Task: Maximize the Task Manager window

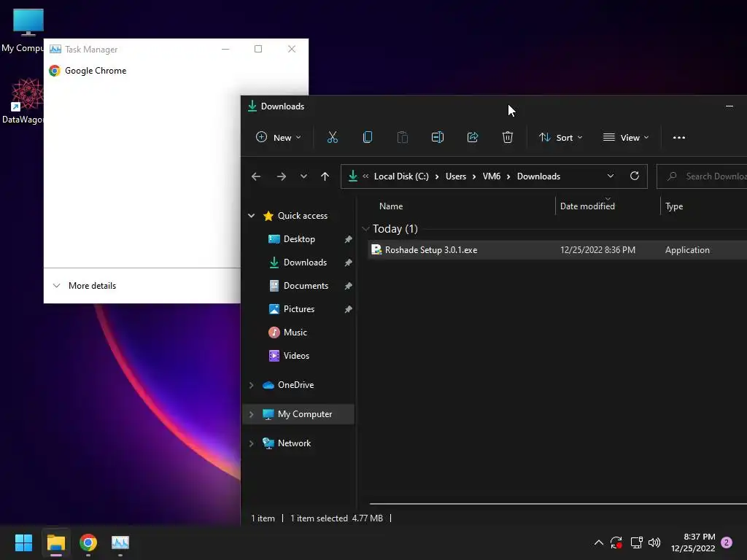Action: pos(258,49)
